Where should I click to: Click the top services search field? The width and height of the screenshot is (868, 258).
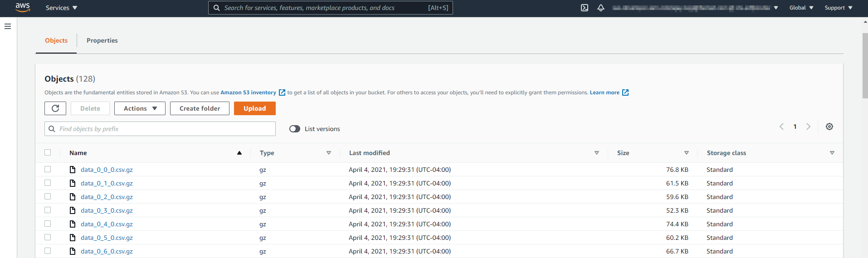330,8
